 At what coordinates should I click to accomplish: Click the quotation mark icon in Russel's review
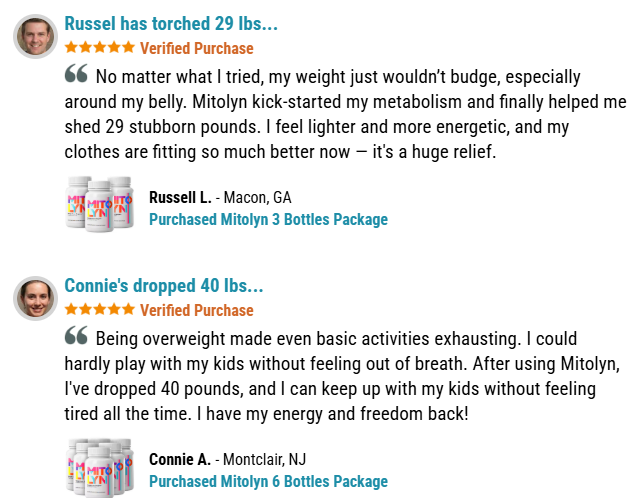click(x=76, y=75)
